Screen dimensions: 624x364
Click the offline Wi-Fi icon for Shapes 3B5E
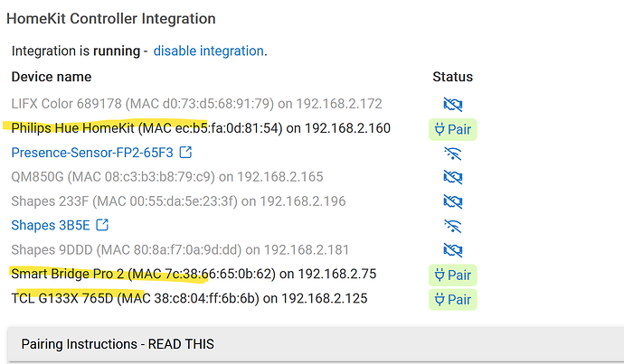pyautogui.click(x=452, y=226)
